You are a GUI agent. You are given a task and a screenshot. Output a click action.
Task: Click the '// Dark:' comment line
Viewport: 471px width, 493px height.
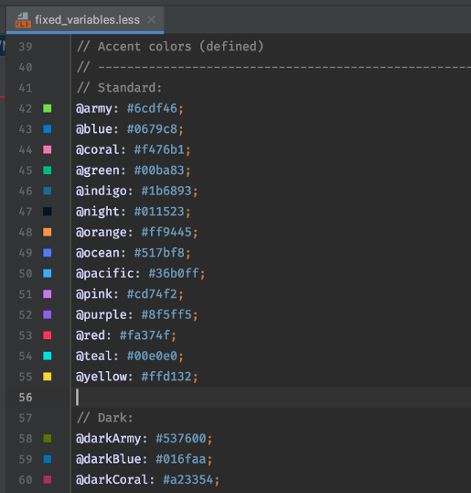(x=105, y=418)
